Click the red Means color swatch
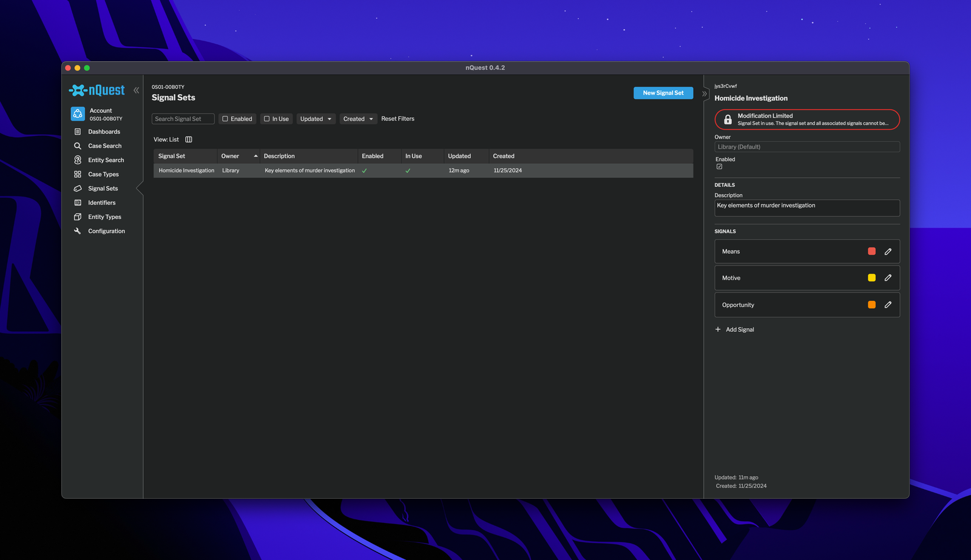This screenshot has width=971, height=560. (x=871, y=251)
